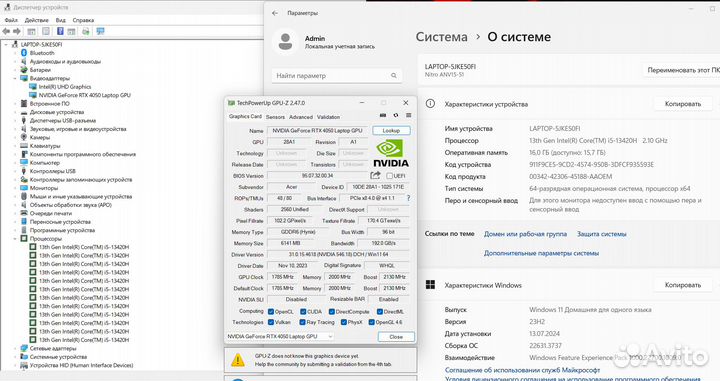Click the Системные устройства icon
Viewport: 720px width, 381px height.
[x=24, y=357]
